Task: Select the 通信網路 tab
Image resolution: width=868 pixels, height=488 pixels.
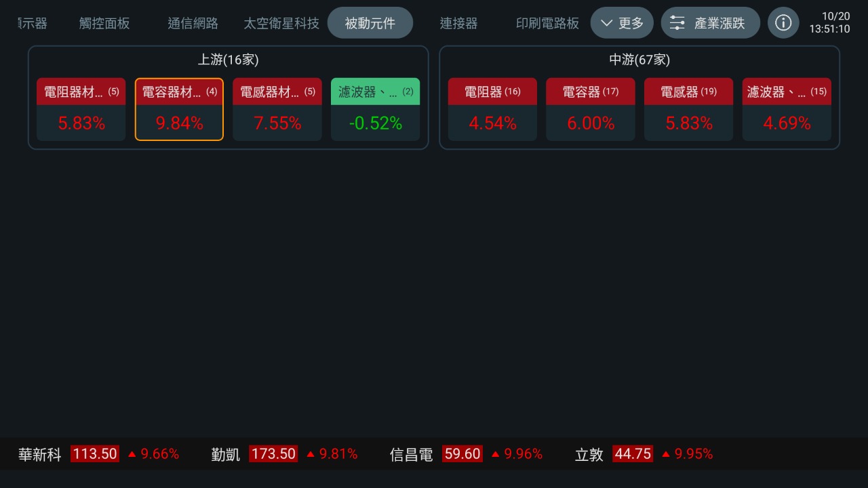Action: coord(193,23)
